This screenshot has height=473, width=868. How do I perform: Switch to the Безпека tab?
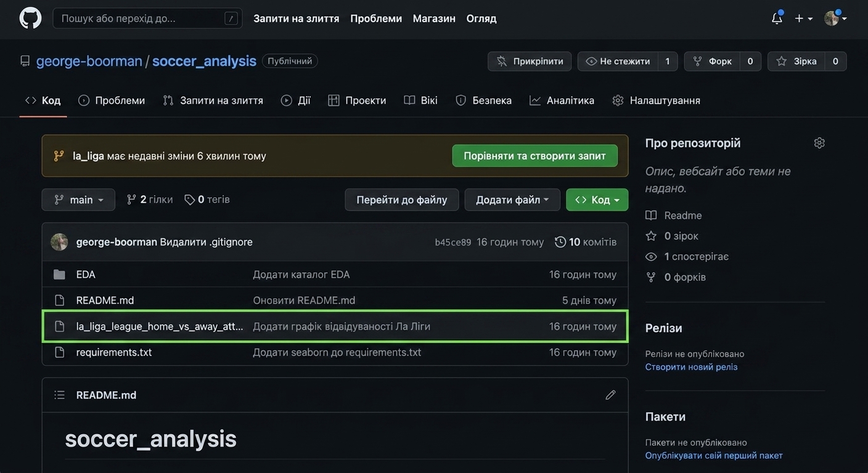click(483, 100)
